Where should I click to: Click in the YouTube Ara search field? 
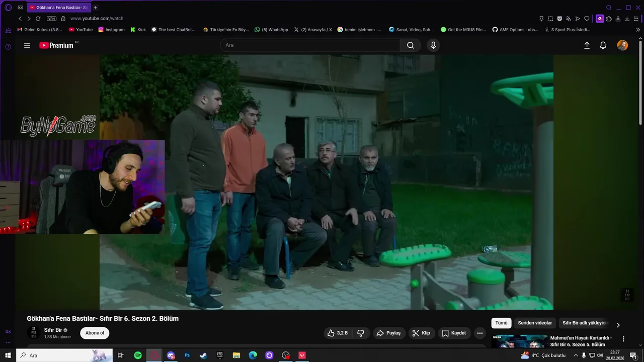[310, 45]
